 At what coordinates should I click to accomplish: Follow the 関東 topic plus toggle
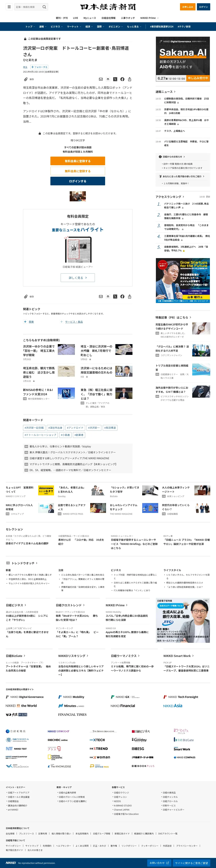[x=25, y=322]
